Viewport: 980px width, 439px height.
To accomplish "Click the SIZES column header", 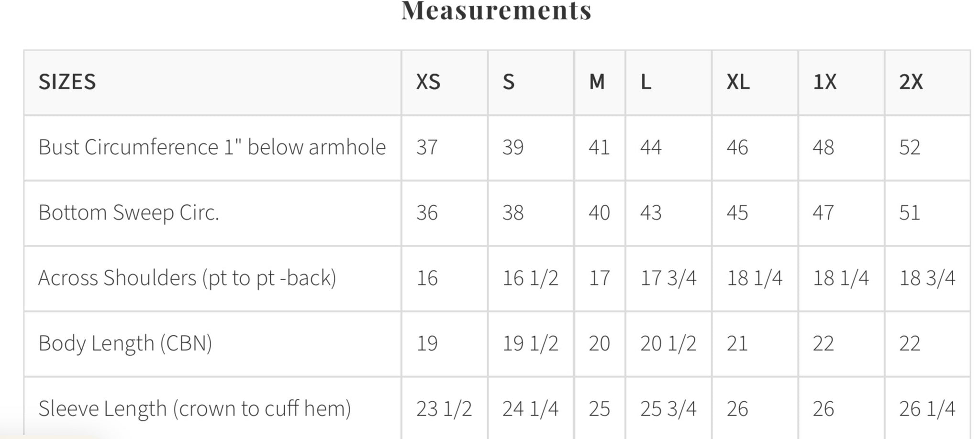I will [67, 82].
